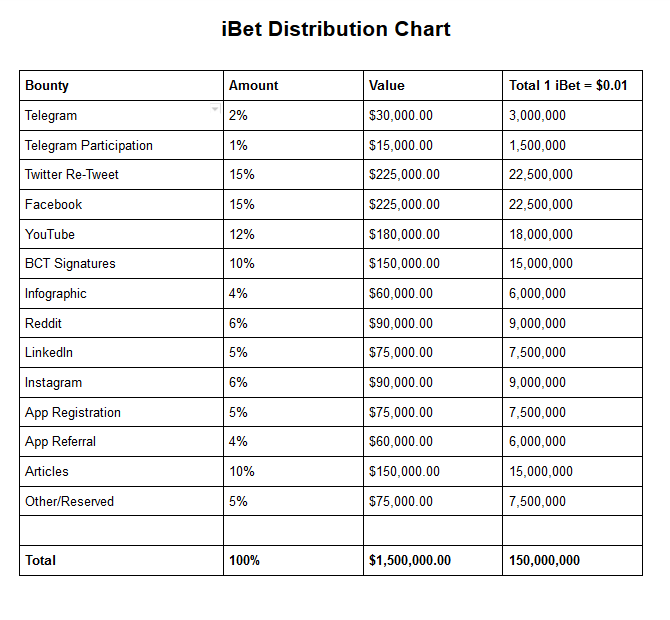Open the dropdown arrow in Telegram cell
Screen dimensions: 670x620
click(215, 109)
